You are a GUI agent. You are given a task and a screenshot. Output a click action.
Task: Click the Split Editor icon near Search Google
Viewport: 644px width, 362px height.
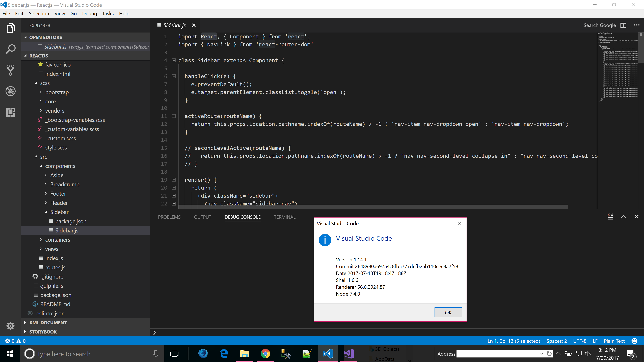(x=623, y=25)
